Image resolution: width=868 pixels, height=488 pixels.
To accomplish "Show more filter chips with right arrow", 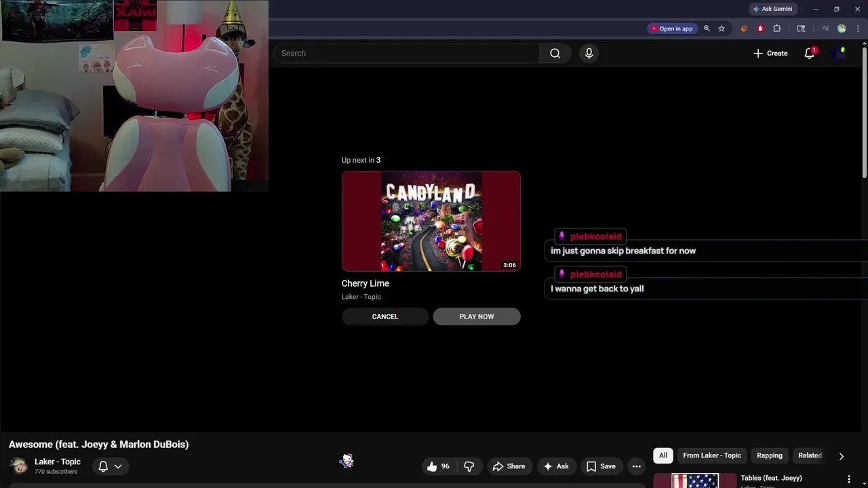I will point(841,456).
